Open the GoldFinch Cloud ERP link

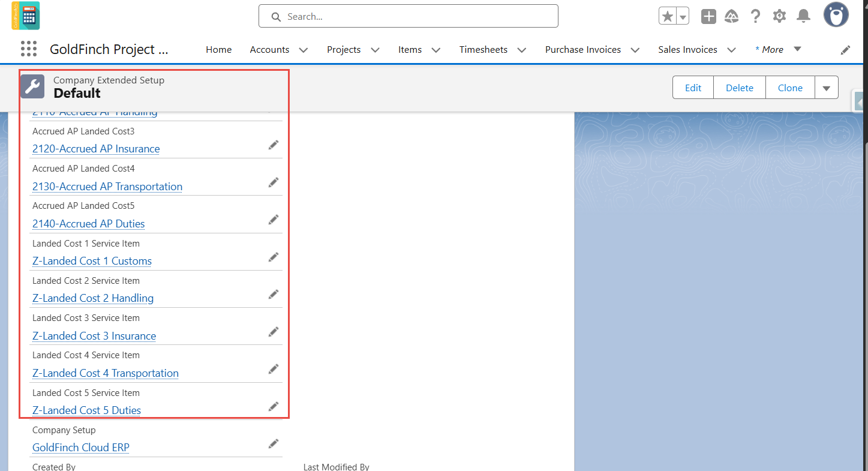click(81, 448)
